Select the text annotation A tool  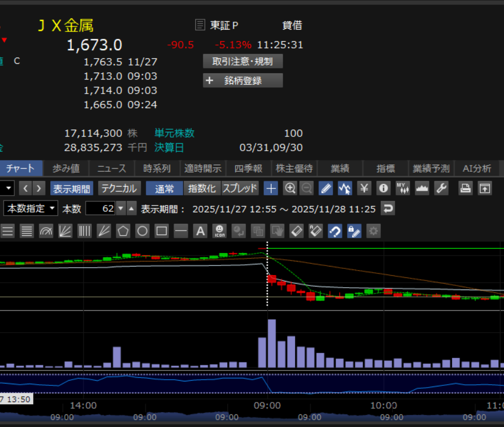point(200,231)
